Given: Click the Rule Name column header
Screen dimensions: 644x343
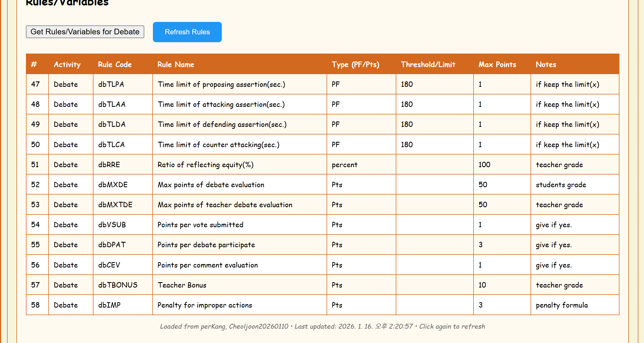Looking at the screenshot, I should pos(176,64).
